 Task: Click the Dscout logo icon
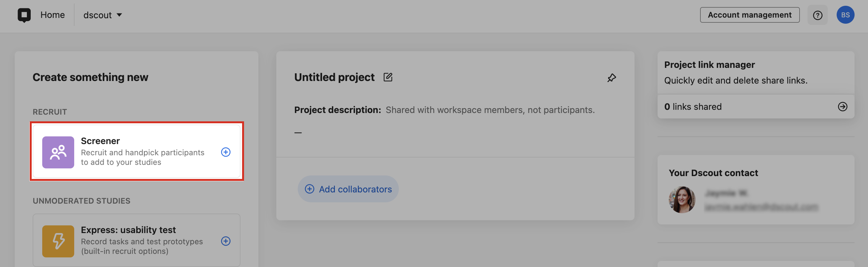pos(24,15)
